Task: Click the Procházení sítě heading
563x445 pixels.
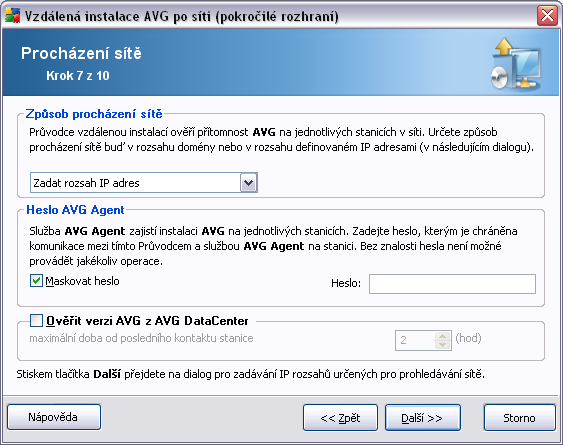Action: [x=81, y=54]
